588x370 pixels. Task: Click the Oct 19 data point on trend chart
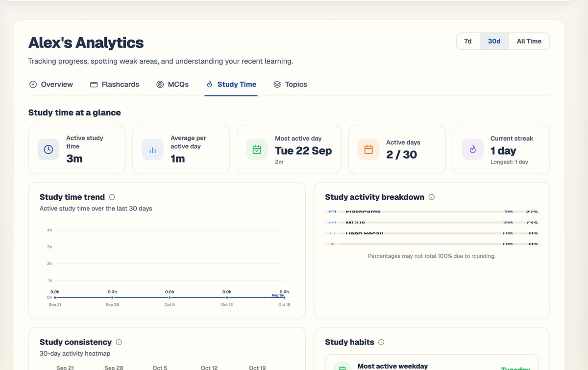point(284,297)
